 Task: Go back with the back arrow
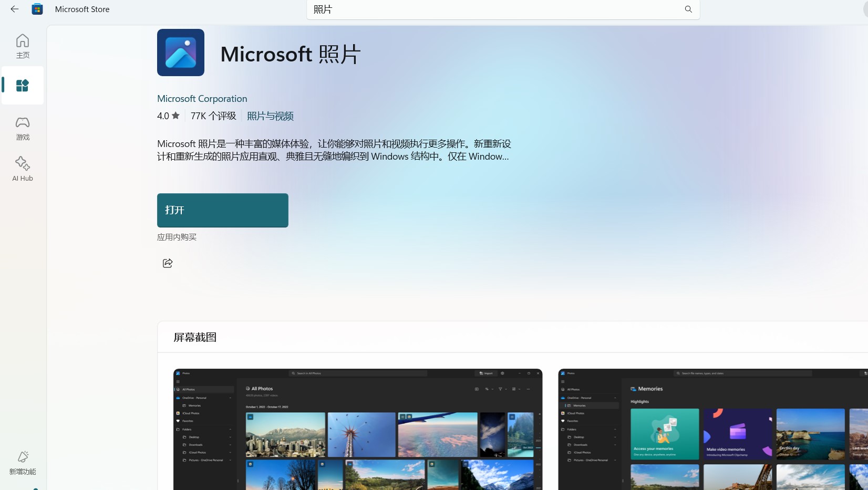click(x=15, y=9)
